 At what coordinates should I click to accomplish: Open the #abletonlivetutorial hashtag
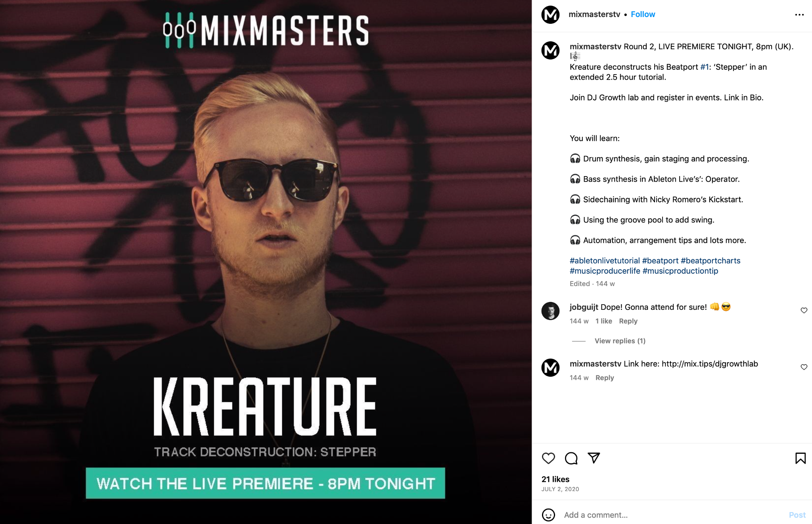click(605, 261)
